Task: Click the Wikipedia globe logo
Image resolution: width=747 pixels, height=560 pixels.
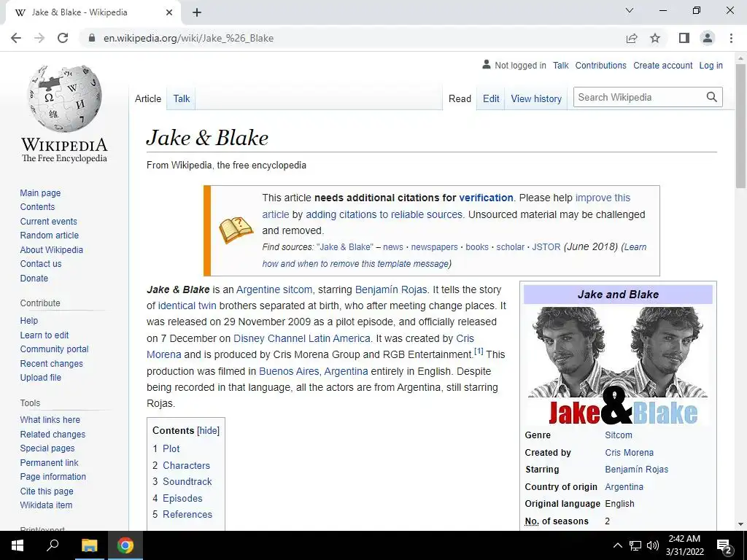Action: click(x=64, y=98)
